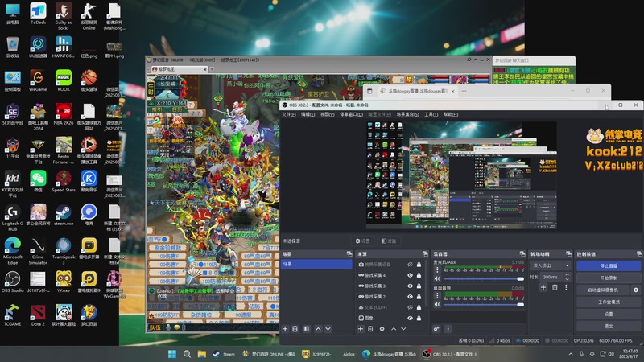Add a transition with plus icon
644x362 pixels.
coord(543,287)
